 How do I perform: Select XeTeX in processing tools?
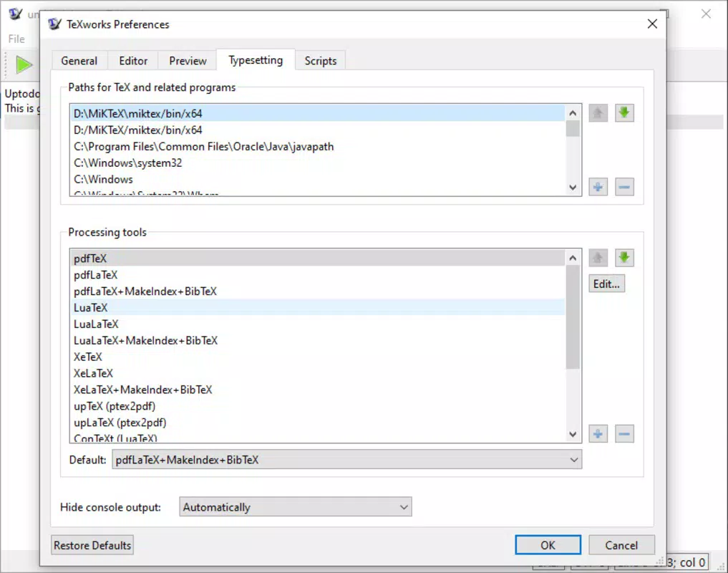click(x=318, y=357)
